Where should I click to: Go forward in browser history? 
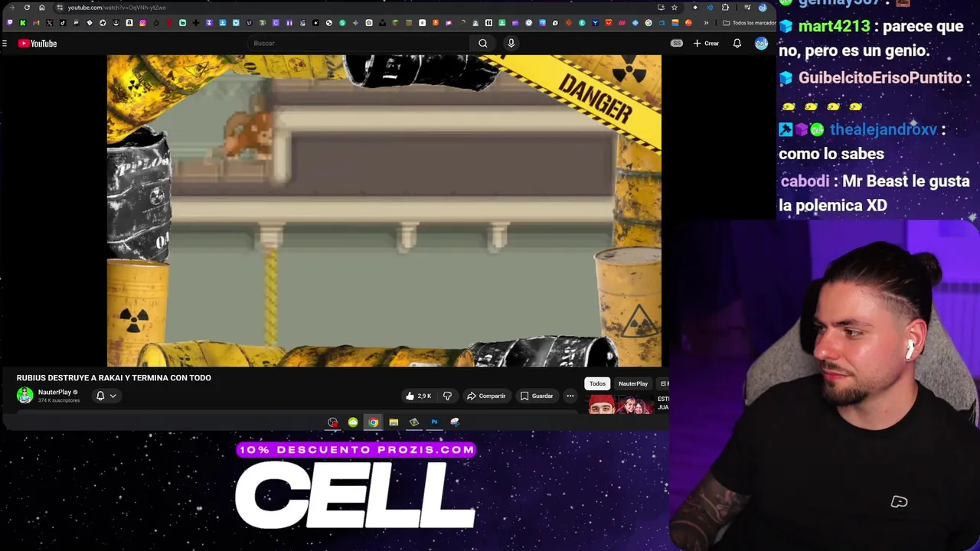click(11, 8)
